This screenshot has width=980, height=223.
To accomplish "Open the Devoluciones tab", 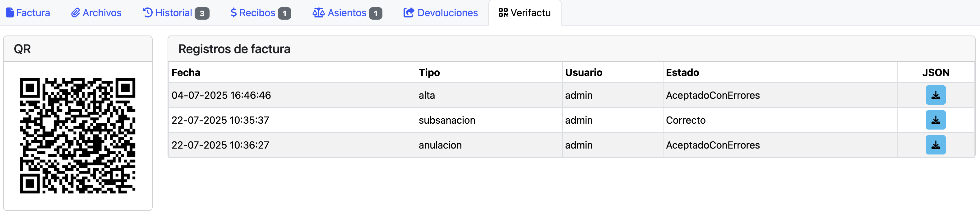I will pyautogui.click(x=447, y=13).
